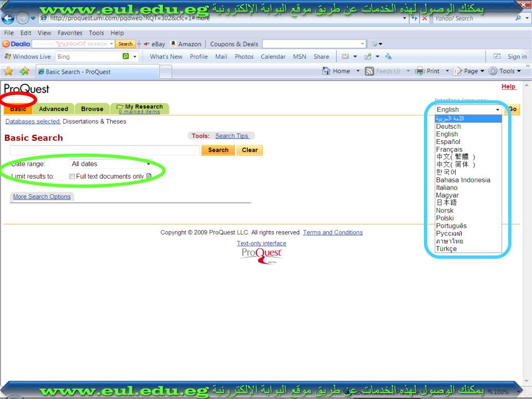Expand the Home button dropdown arrow
The height and width of the screenshot is (399, 532).
point(357,71)
